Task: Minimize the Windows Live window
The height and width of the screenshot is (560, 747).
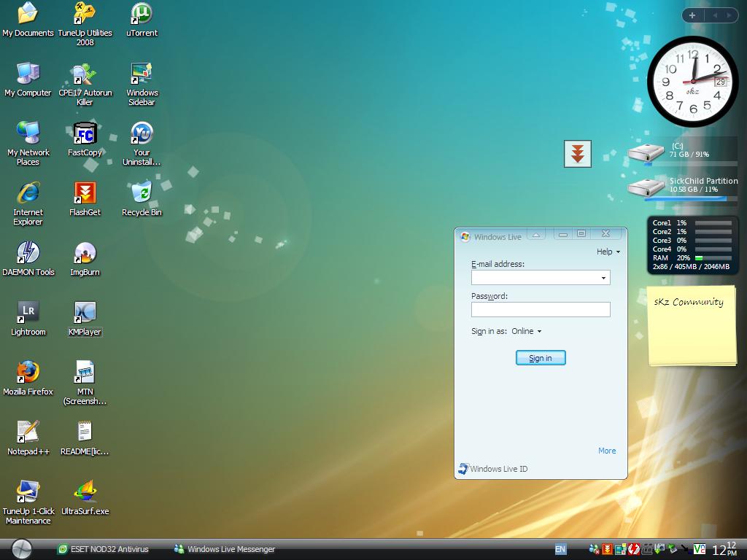Action: [x=562, y=234]
